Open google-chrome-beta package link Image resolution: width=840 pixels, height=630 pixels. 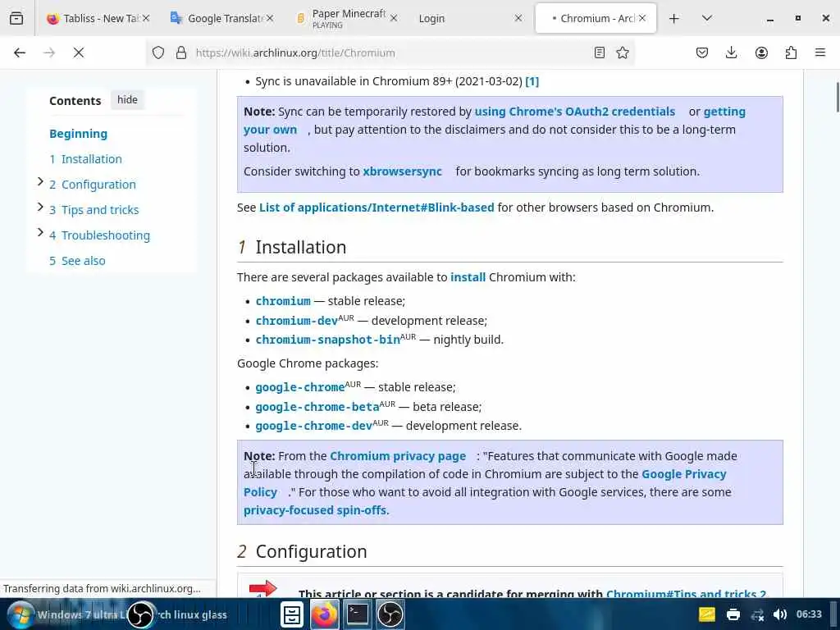317,407
